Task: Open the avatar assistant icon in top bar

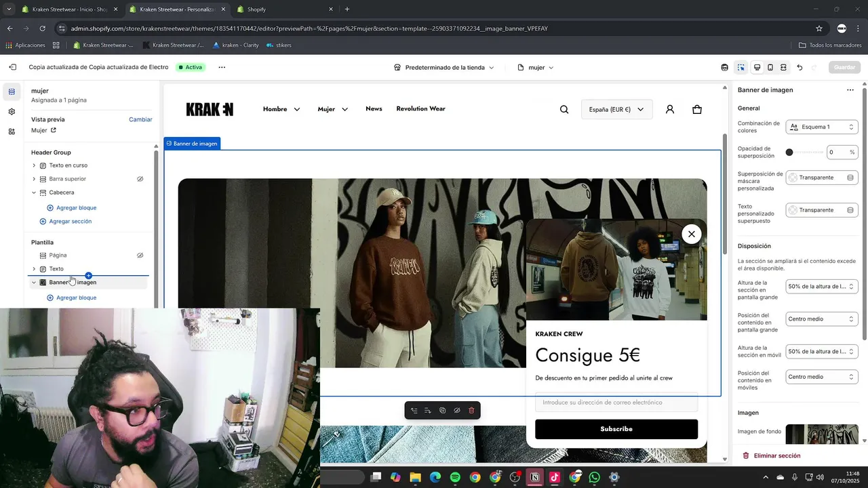Action: (x=725, y=67)
